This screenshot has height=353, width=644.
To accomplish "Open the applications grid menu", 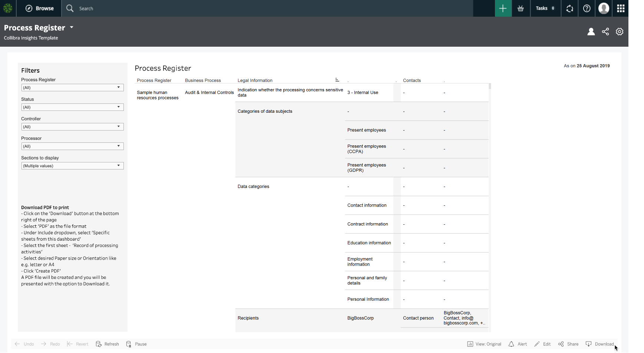I will click(621, 8).
